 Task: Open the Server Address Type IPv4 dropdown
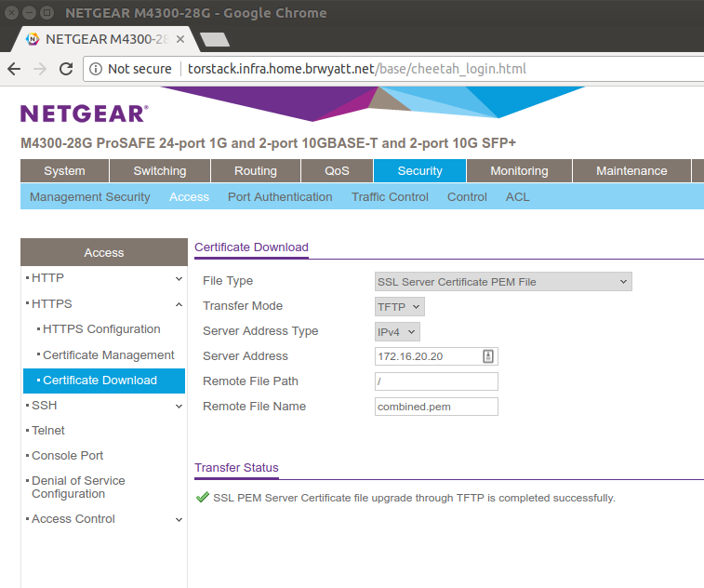coord(397,332)
